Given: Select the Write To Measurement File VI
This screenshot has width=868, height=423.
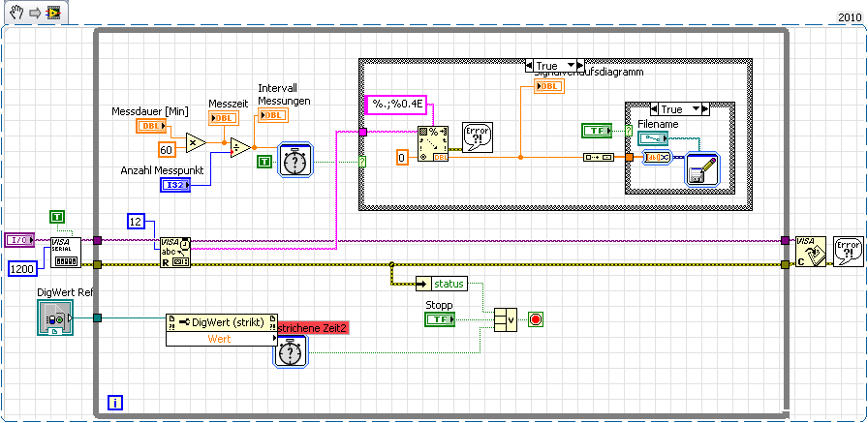Looking at the screenshot, I should click(701, 171).
